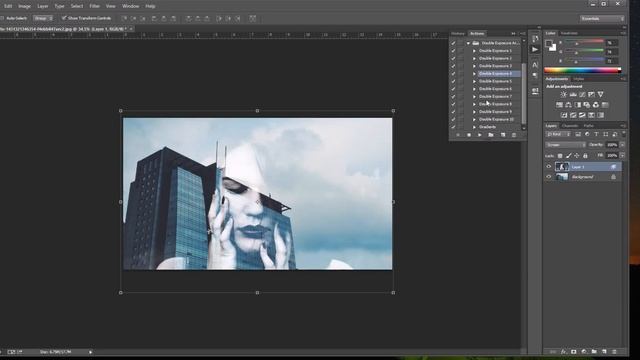Toggle checkmark for Double Exposure 1 action
This screenshot has height=360, width=640.
pos(453,51)
